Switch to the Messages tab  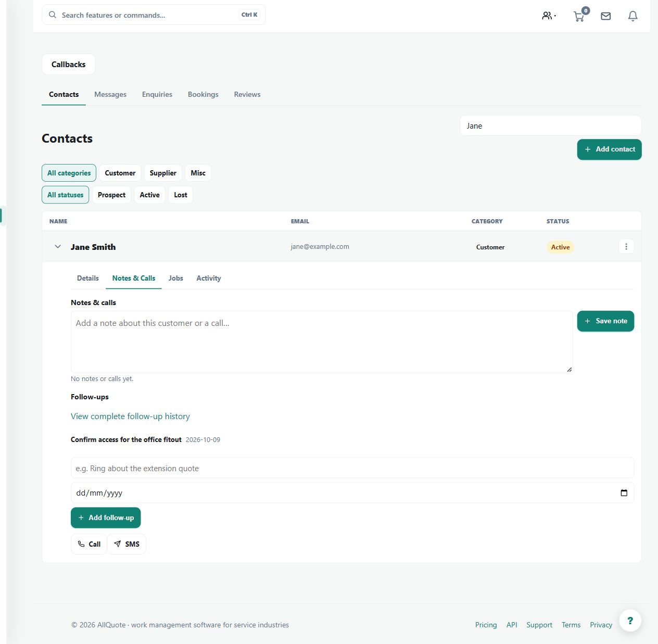pos(110,95)
